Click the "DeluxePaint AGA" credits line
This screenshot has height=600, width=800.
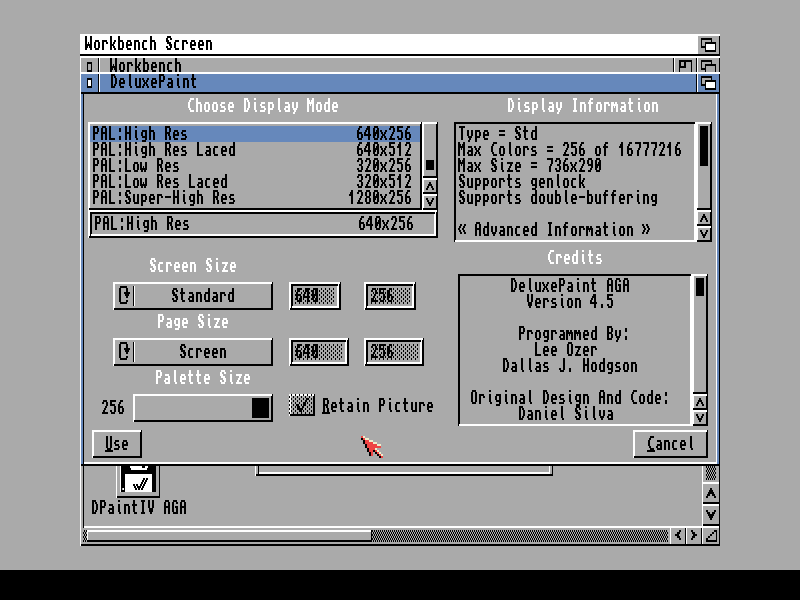tap(570, 285)
